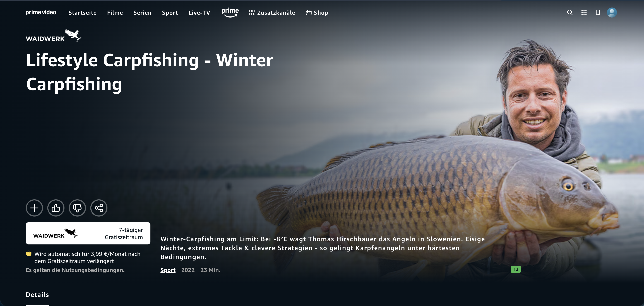This screenshot has height=306, width=644.
Task: Share this title via share icon
Action: click(x=99, y=208)
